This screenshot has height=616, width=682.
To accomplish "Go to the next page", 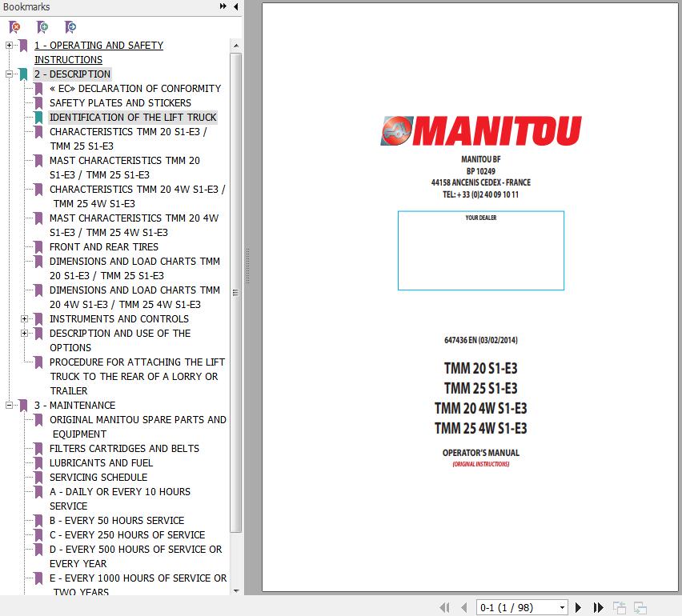I will click(578, 607).
